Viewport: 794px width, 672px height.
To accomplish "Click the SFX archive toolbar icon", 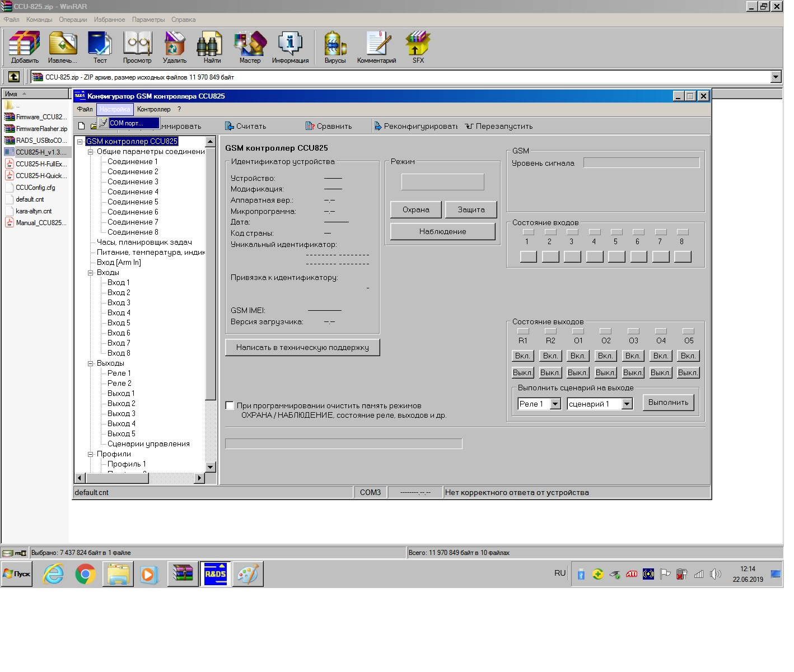I will (418, 47).
